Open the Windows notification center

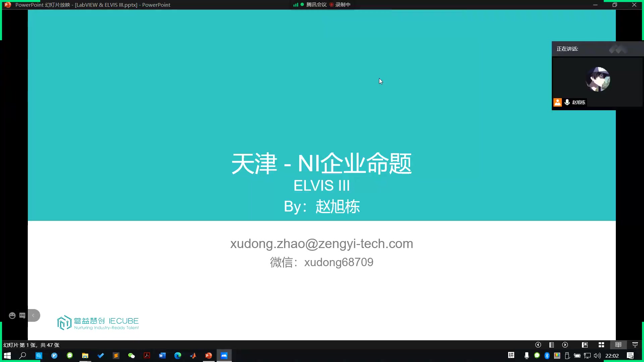coord(630,356)
